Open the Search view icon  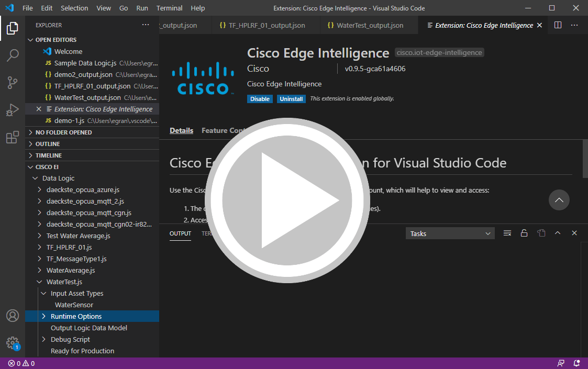(x=13, y=55)
